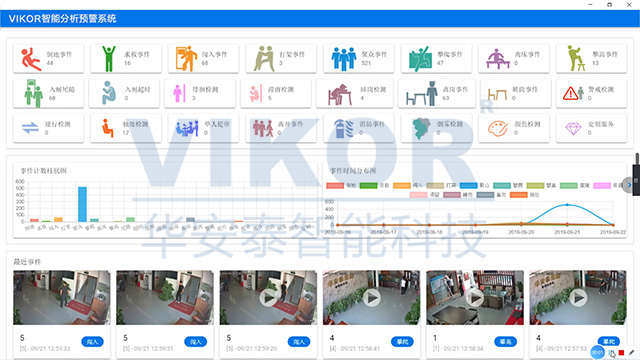Toggle the orange intrusion legend entry
Screen dimensions: 640x360
[x=402, y=185]
